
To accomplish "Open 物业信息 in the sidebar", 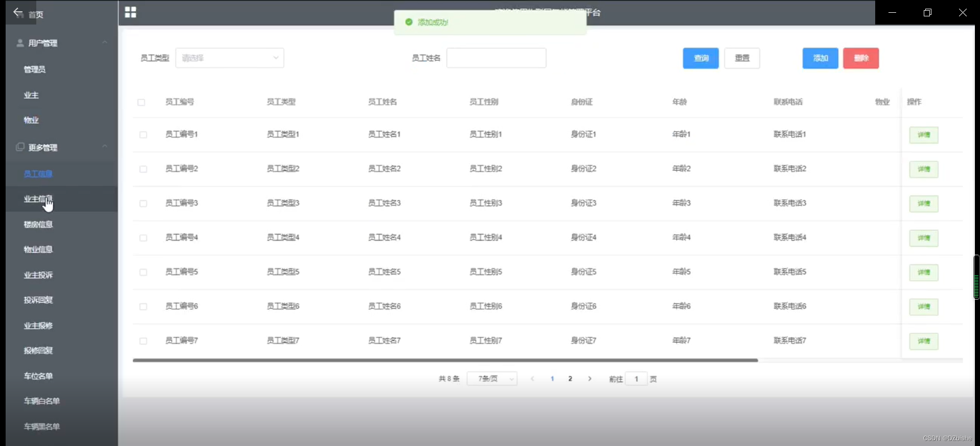I will [38, 249].
